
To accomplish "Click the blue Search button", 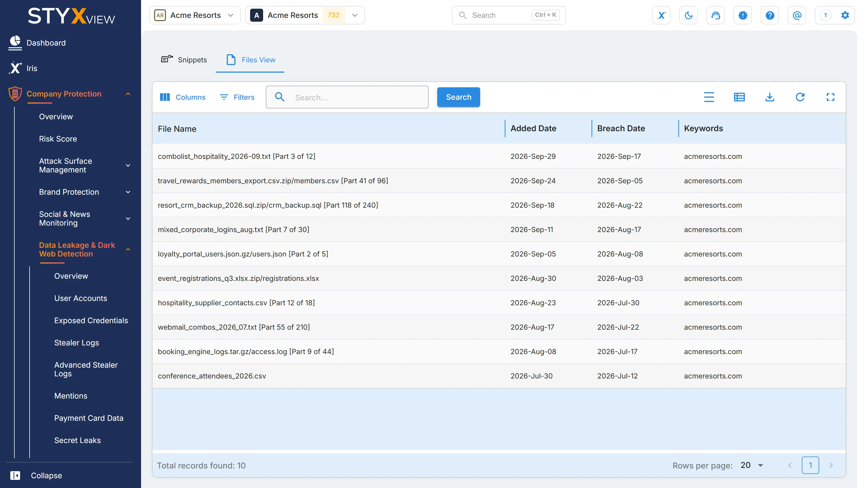I will click(458, 97).
